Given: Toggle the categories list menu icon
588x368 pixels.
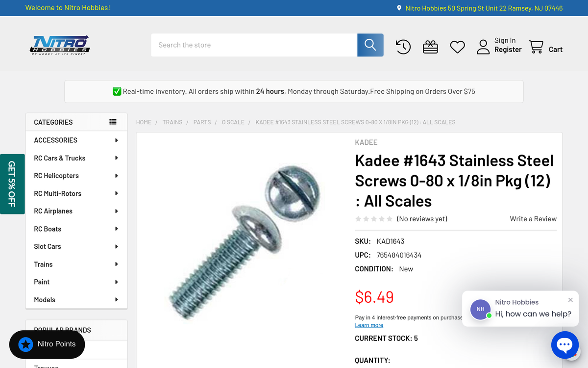Looking at the screenshot, I should (113, 122).
